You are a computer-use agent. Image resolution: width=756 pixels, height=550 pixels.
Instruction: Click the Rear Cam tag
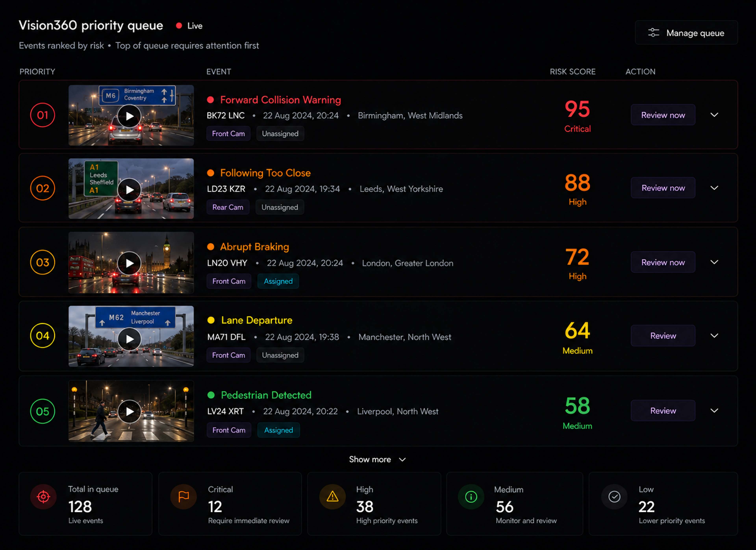point(228,207)
